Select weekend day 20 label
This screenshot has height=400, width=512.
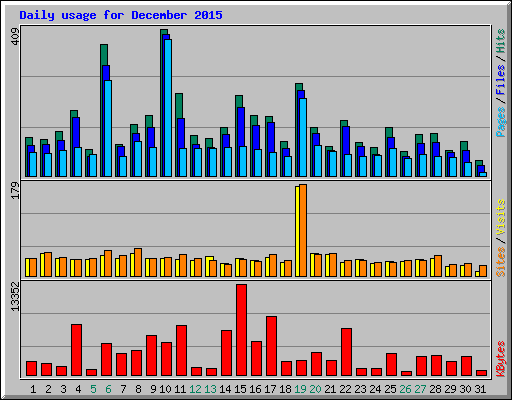click(x=315, y=389)
